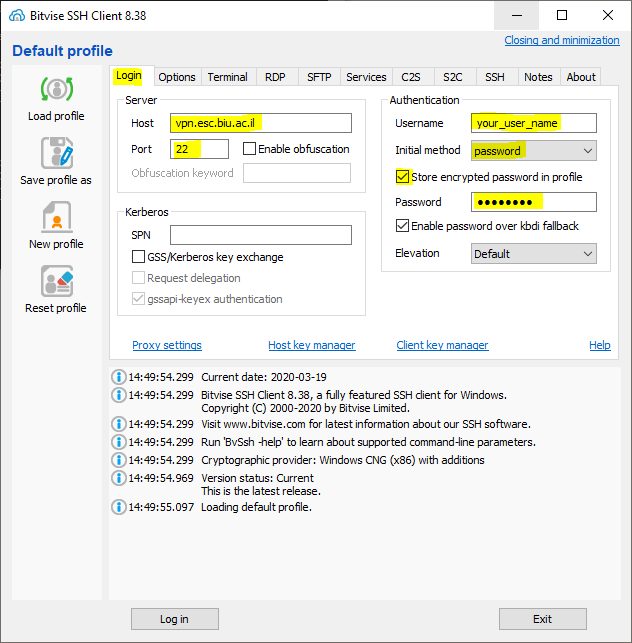Switch to the Services tab

(366, 77)
